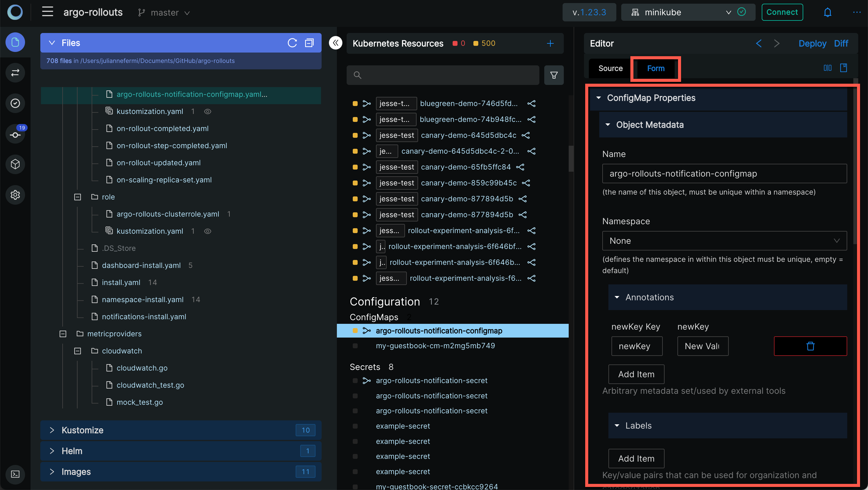This screenshot has width=868, height=490.
Task: Open the resource filter funnel icon
Action: click(x=554, y=75)
